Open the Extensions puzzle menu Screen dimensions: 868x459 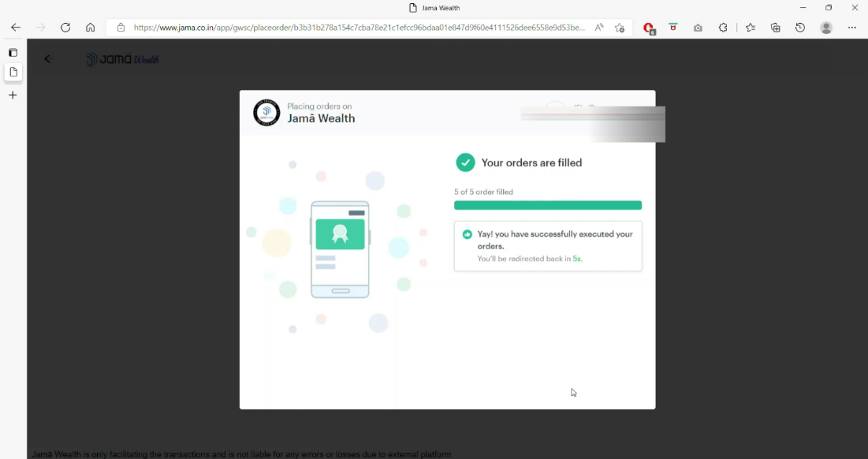(723, 28)
